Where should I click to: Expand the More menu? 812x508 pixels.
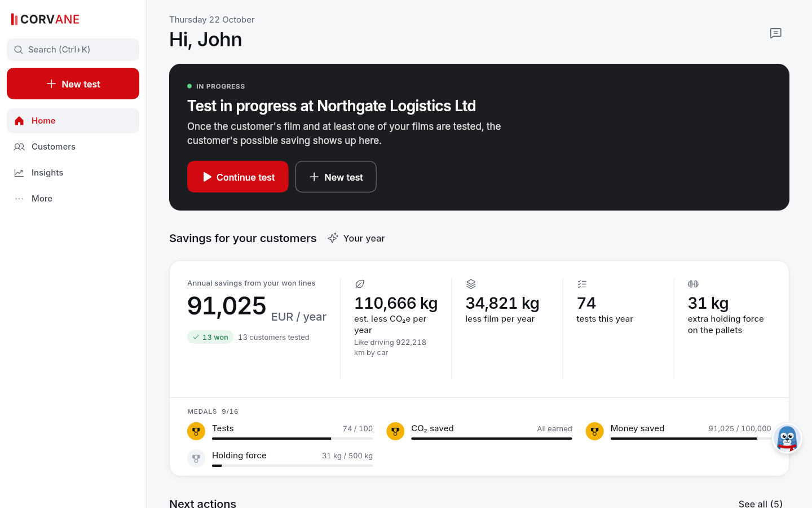[x=73, y=199]
